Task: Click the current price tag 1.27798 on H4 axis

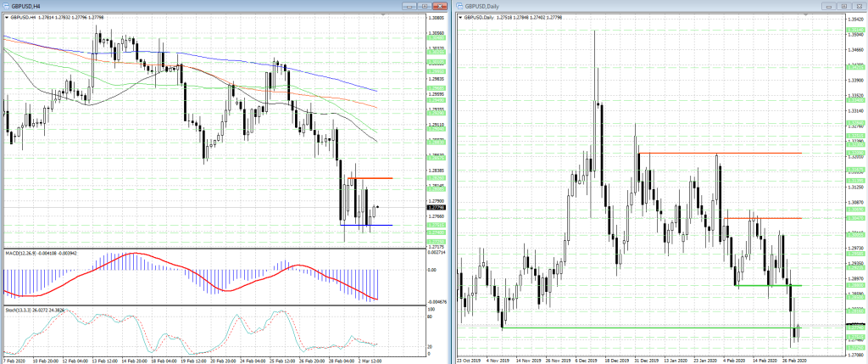Action: 437,208
